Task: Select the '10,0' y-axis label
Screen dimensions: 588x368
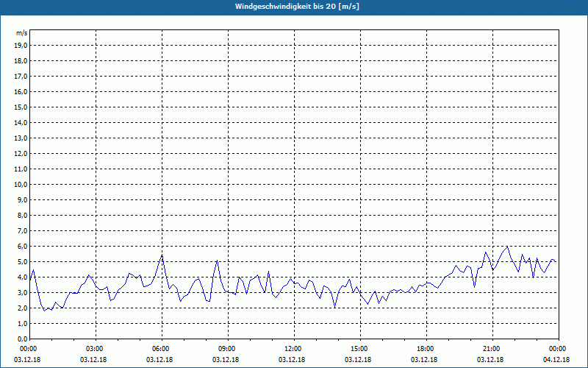Action: [x=21, y=185]
